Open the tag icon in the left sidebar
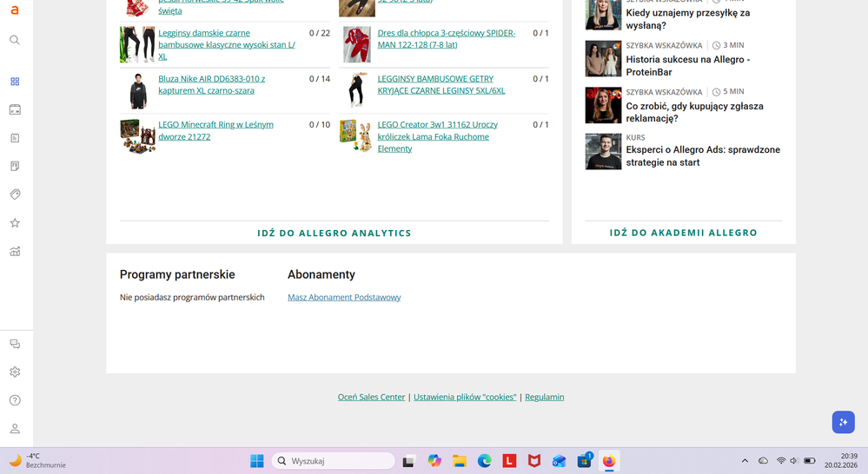This screenshot has height=474, width=868. pyautogui.click(x=15, y=194)
